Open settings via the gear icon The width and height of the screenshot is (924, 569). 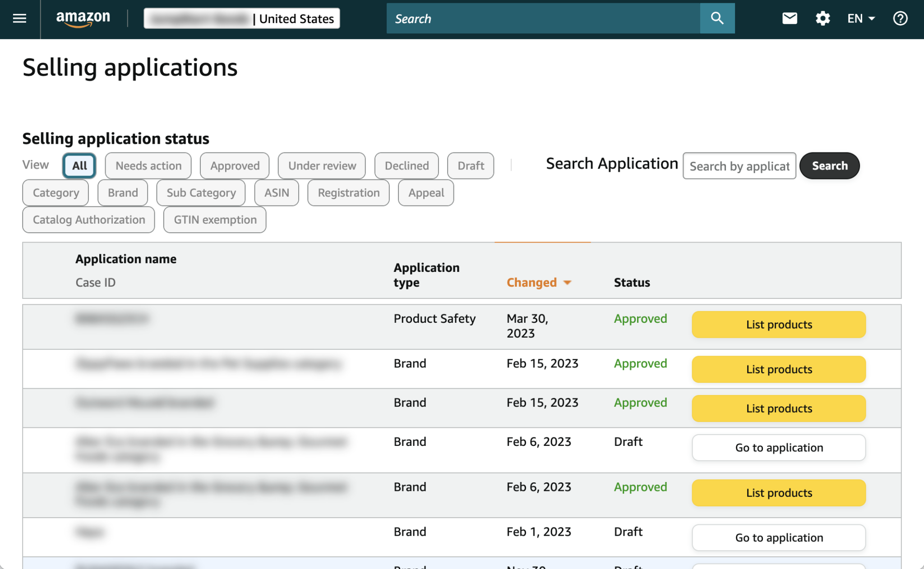822,18
